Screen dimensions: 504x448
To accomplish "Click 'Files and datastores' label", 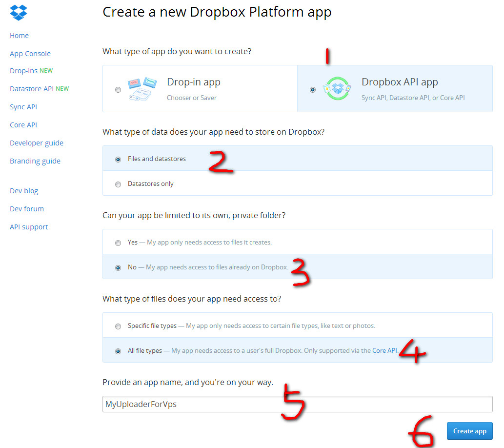I will coord(157,159).
